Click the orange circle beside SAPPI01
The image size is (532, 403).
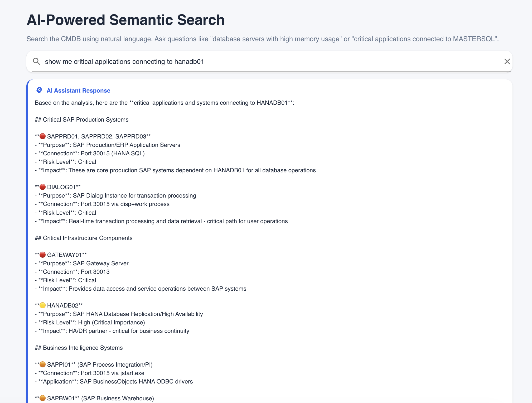[x=42, y=364]
